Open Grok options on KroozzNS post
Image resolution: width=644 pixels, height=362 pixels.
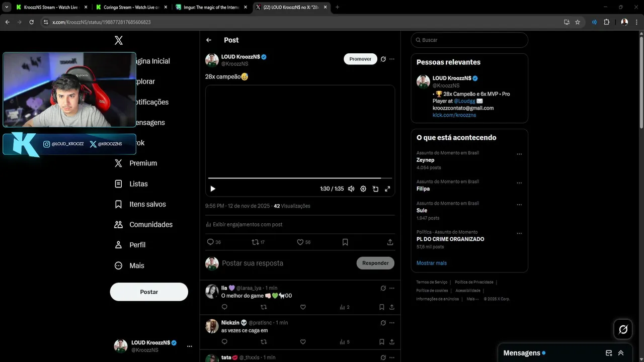point(383,59)
